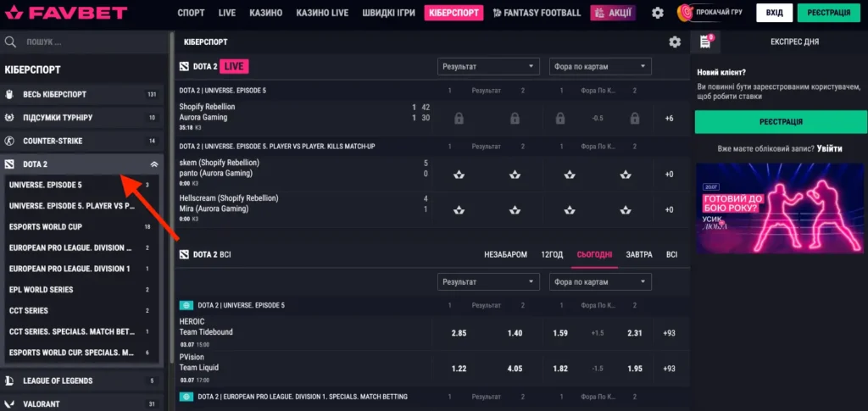Screen dimensions: 868x411
Task: Go to Казино section
Action: pos(265,13)
